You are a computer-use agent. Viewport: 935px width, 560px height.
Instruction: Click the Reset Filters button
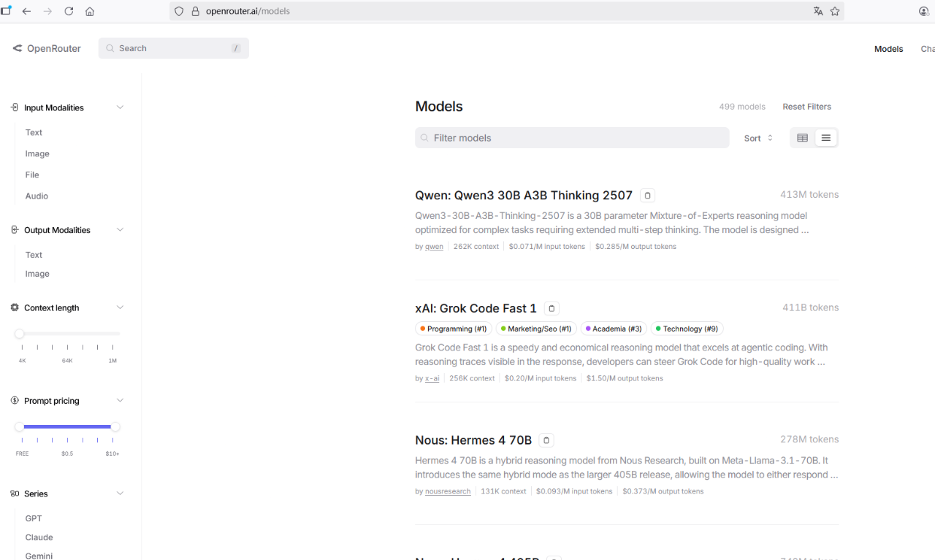tap(806, 107)
